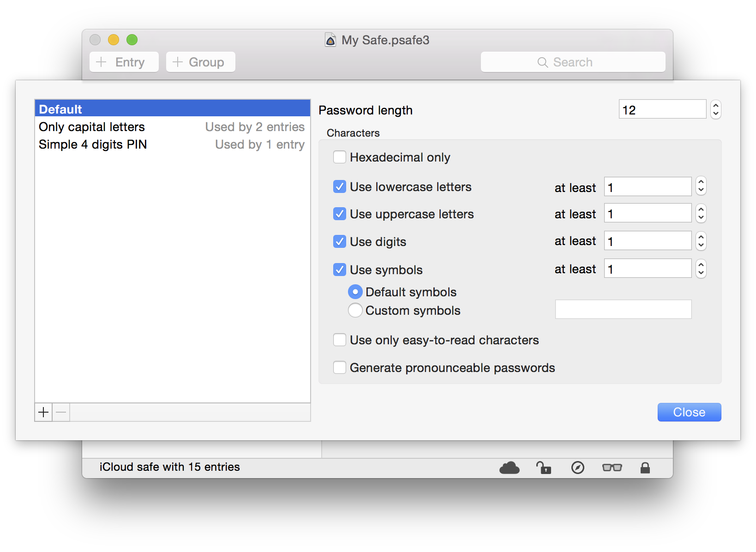Screen dimensions: 756x552
Task: Uncheck Use lowercase letters
Action: coord(340,187)
